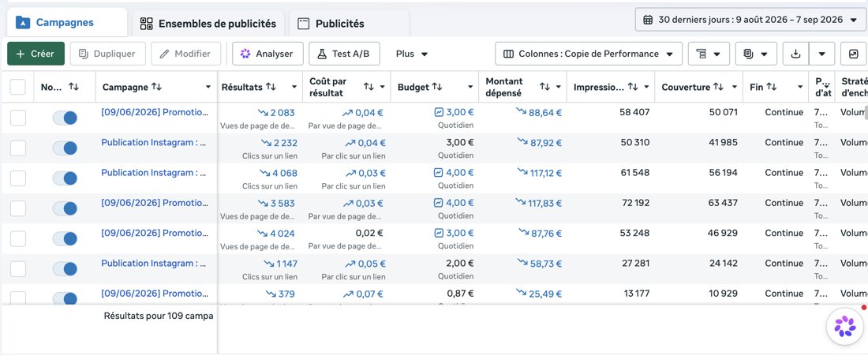868x356 pixels.
Task: Toggle off campaign with 2 232 results
Action: click(x=65, y=148)
